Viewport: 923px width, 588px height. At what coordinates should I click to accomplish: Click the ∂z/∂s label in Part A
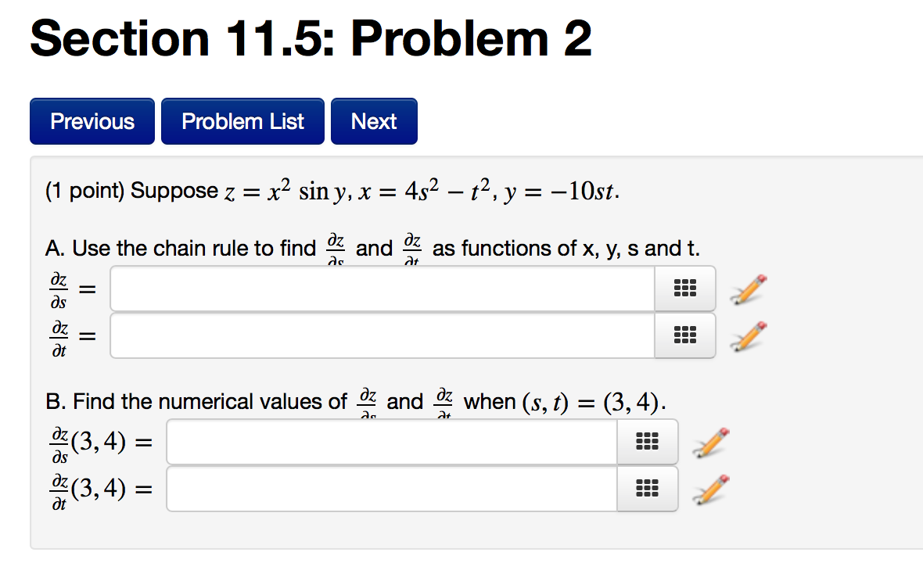pos(58,289)
